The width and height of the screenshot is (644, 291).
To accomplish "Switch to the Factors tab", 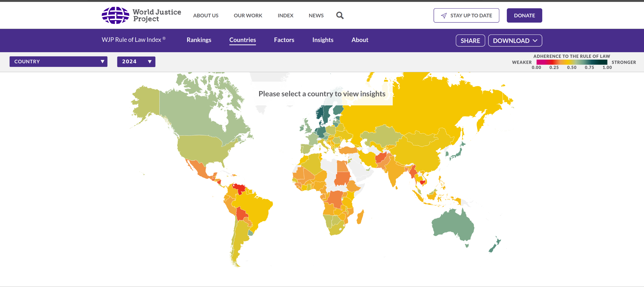I will click(284, 40).
